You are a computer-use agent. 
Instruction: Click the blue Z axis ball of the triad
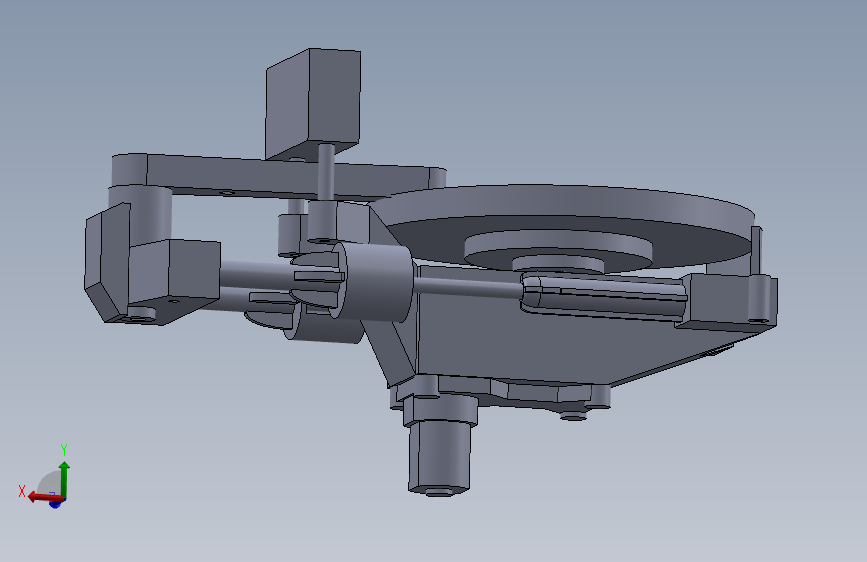point(55,504)
